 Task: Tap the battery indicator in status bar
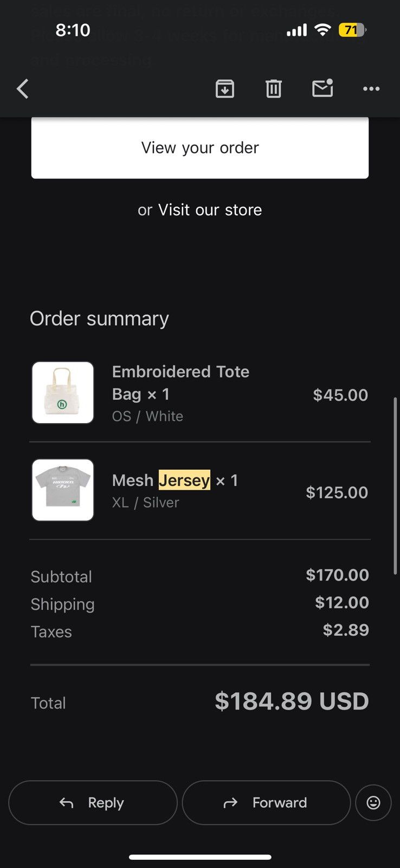(352, 30)
